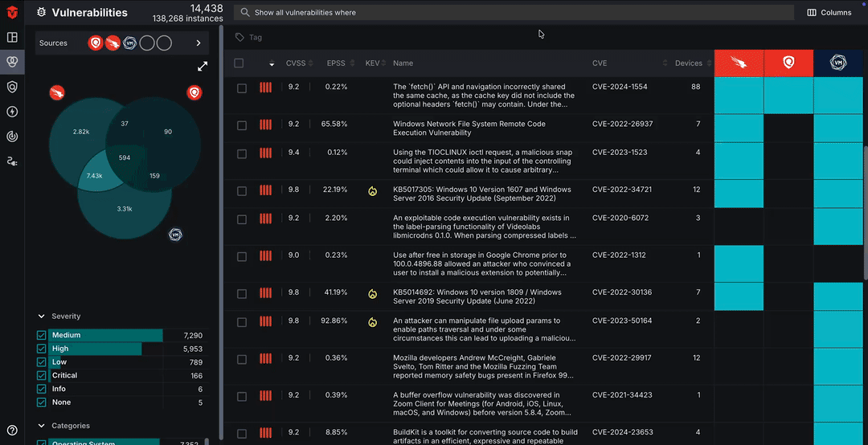The width and height of the screenshot is (868, 445).
Task: Open the dashboard layout icon in sidebar
Action: click(12, 37)
